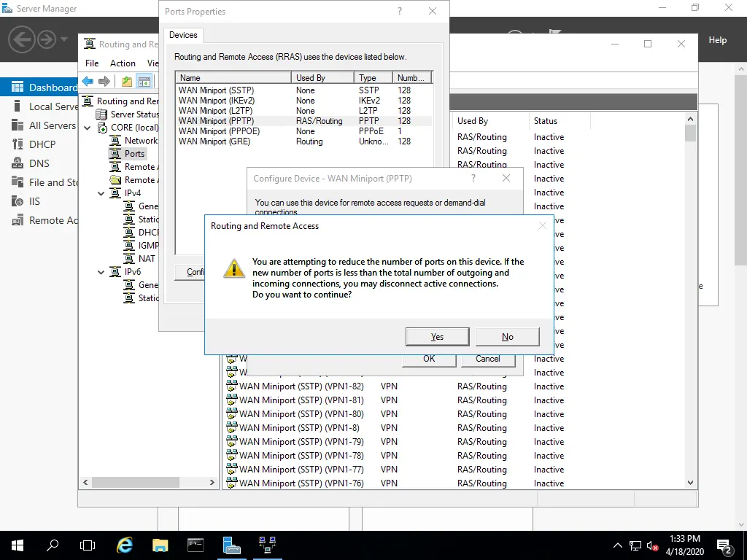Click port icon for VPN1-79 row
The image size is (747, 560).
point(231,441)
